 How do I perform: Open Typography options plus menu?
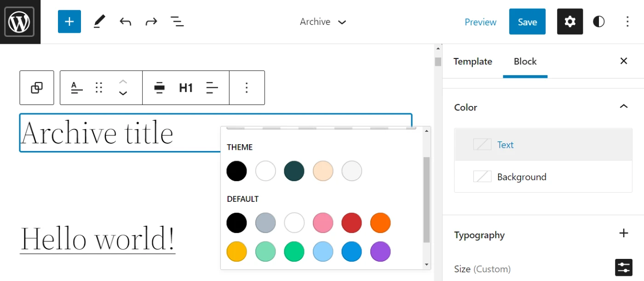624,233
